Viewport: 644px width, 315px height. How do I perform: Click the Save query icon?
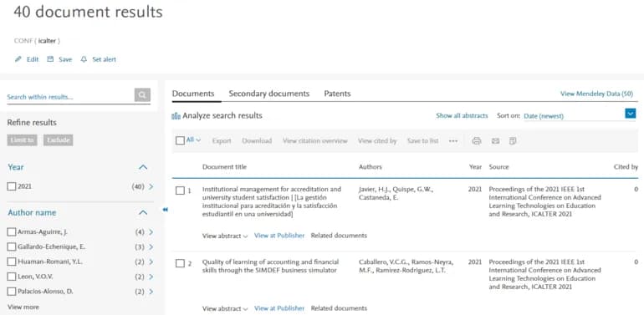pos(50,59)
